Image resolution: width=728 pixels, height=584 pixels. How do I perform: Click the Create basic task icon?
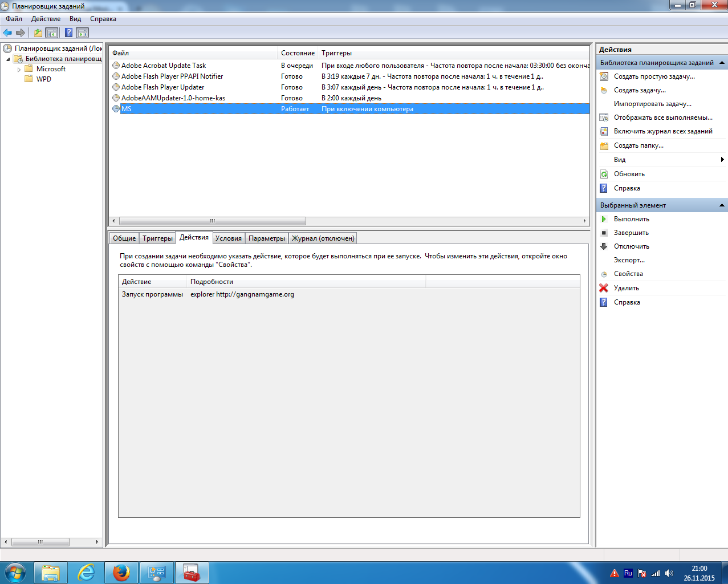[x=604, y=76]
